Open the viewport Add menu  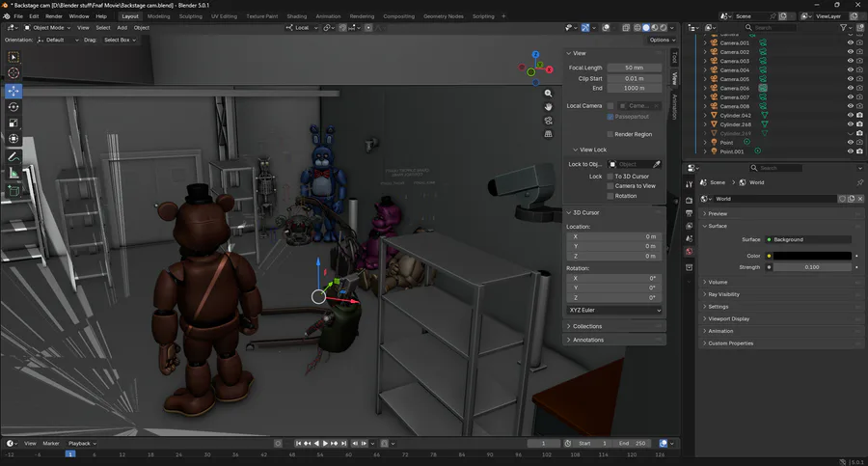(122, 28)
